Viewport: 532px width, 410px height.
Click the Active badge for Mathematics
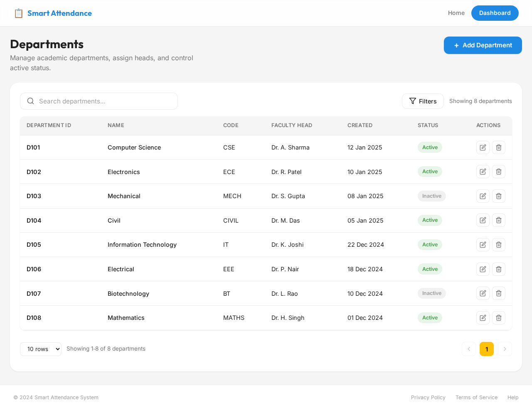point(430,318)
